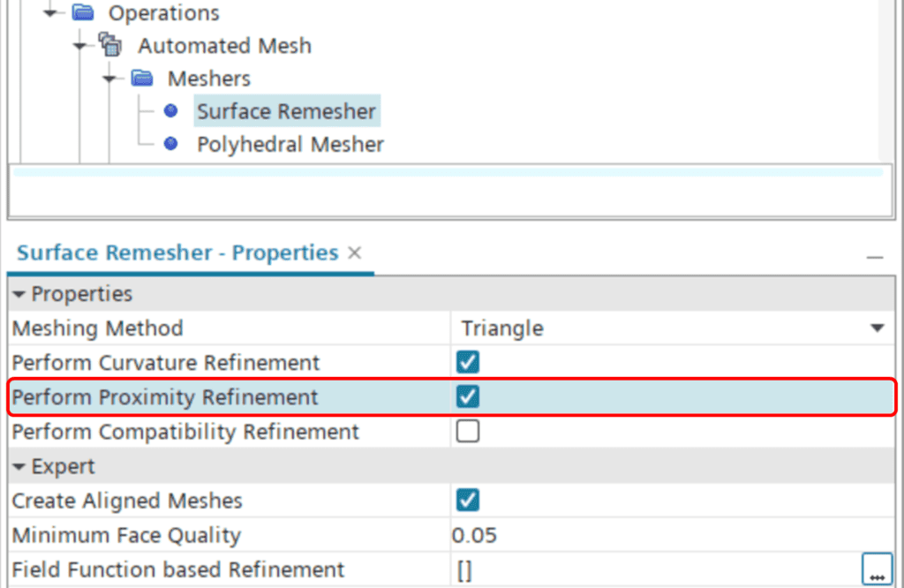This screenshot has height=588, width=904.
Task: Collapse the Meshers tree node
Action: pos(112,79)
